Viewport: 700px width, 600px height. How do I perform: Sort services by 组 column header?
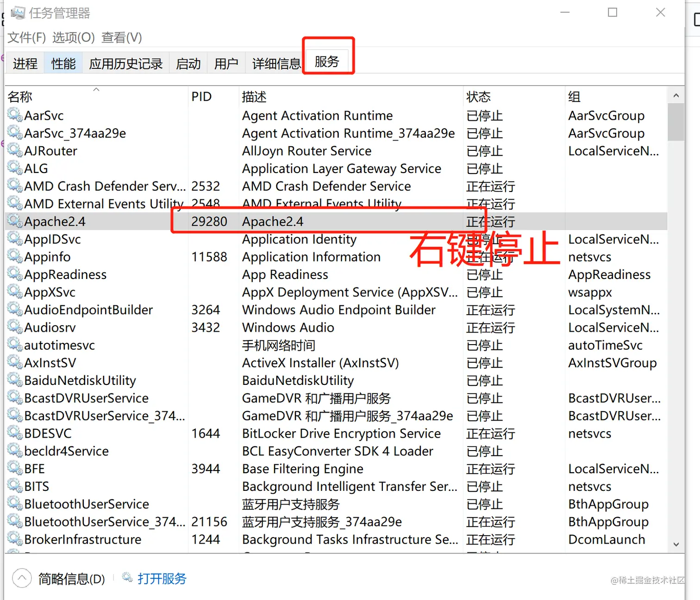point(616,96)
